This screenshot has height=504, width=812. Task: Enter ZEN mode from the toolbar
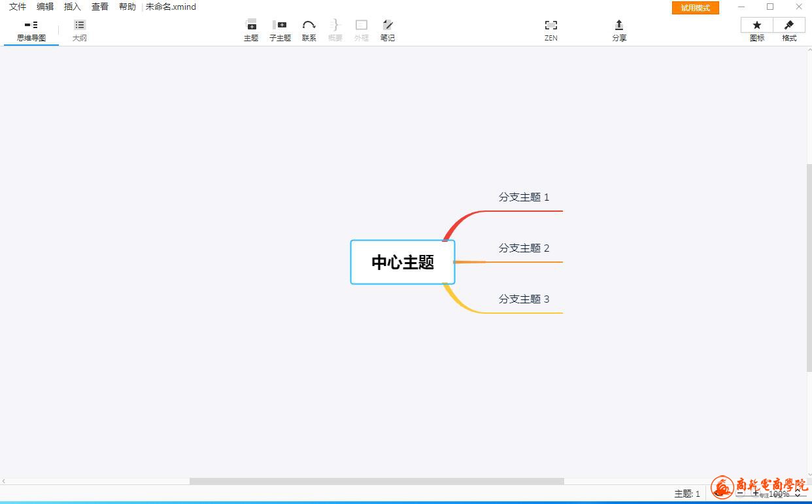click(x=550, y=30)
